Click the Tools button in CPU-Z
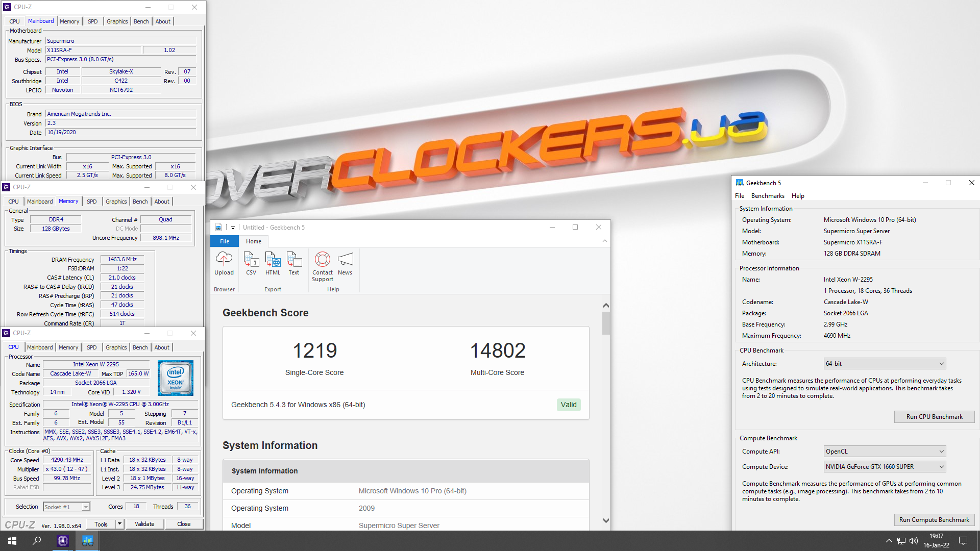 101,524
